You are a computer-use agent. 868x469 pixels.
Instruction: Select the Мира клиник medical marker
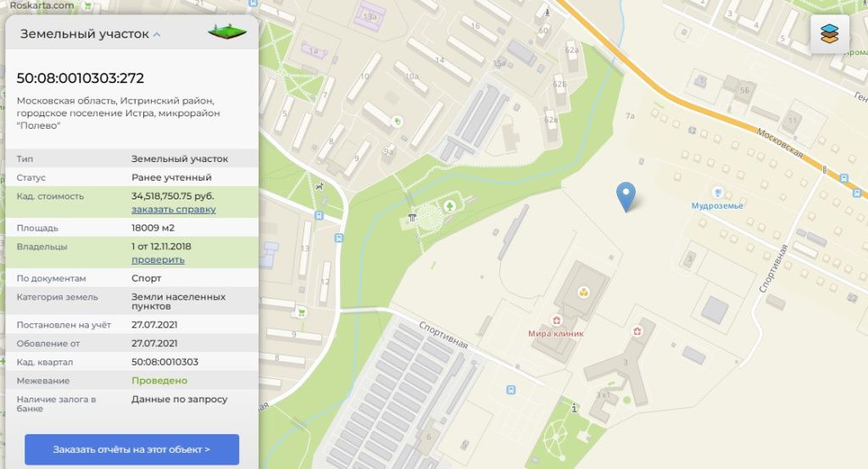[556, 321]
